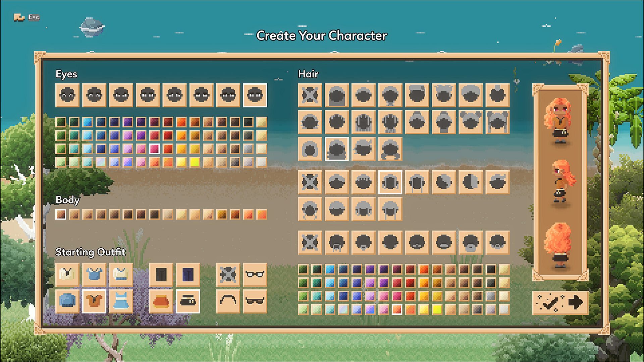
Task: Select the darkest brown body skin tone
Action: (x=154, y=215)
